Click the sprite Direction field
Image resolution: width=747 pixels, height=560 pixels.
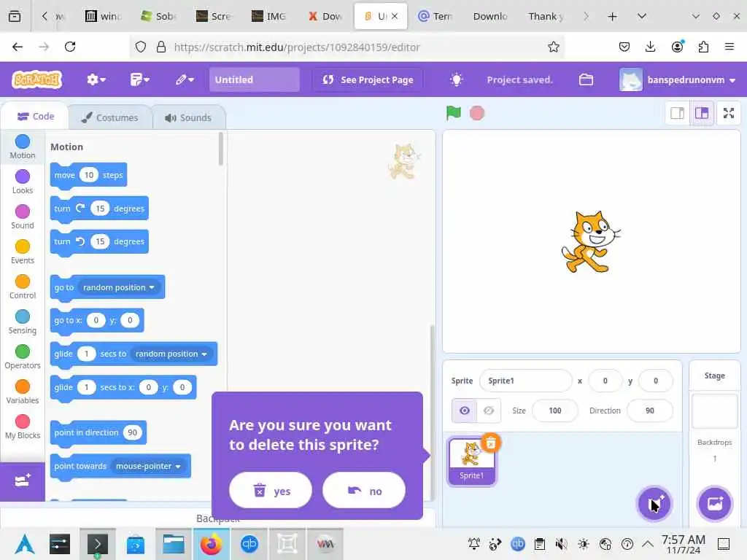650,411
